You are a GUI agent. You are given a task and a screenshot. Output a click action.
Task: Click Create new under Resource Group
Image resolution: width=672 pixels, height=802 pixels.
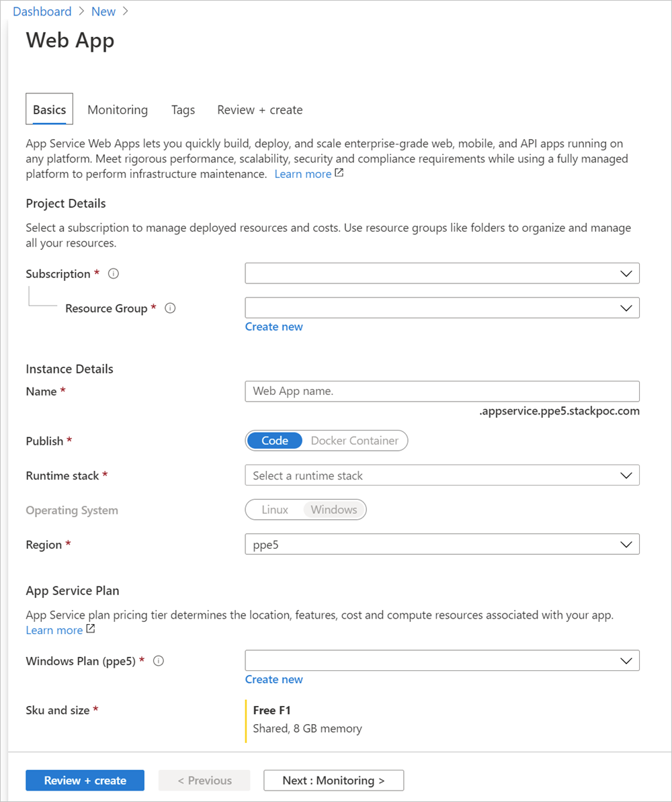click(x=274, y=326)
